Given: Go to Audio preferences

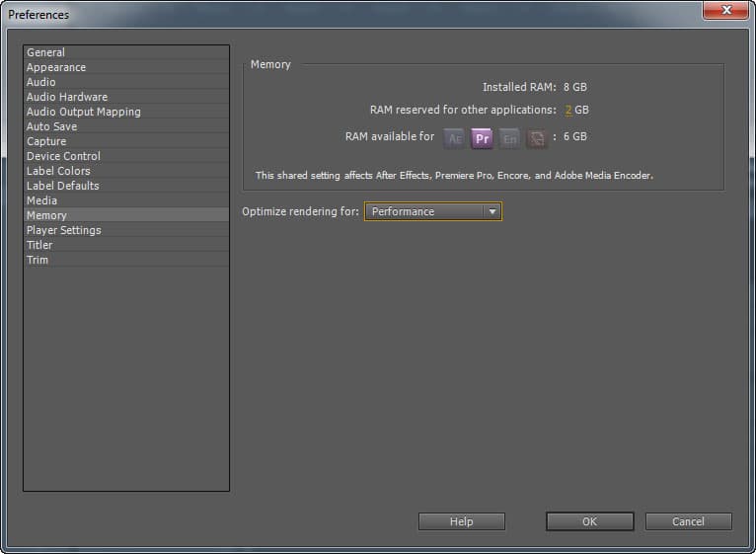Looking at the screenshot, I should [x=126, y=82].
